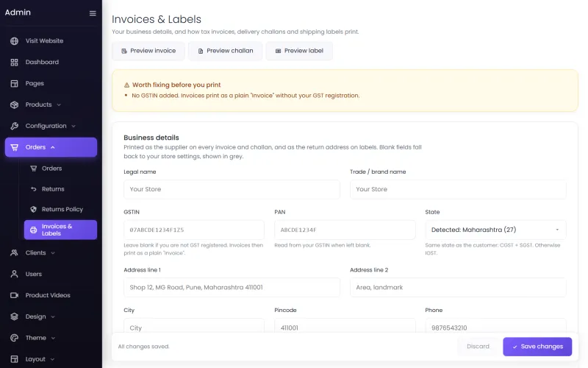Click the 'All changes saved.' status text
588x368 pixels.
click(143, 347)
